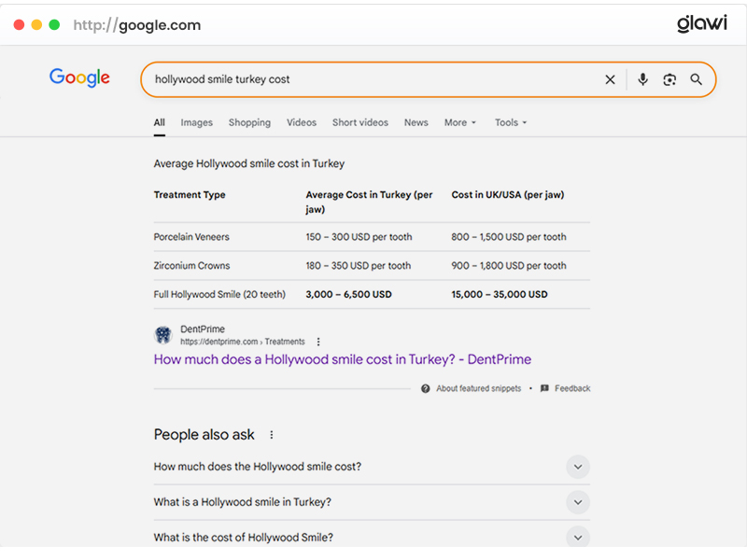The image size is (747, 560).
Task: Click the Feedback link
Action: click(571, 388)
